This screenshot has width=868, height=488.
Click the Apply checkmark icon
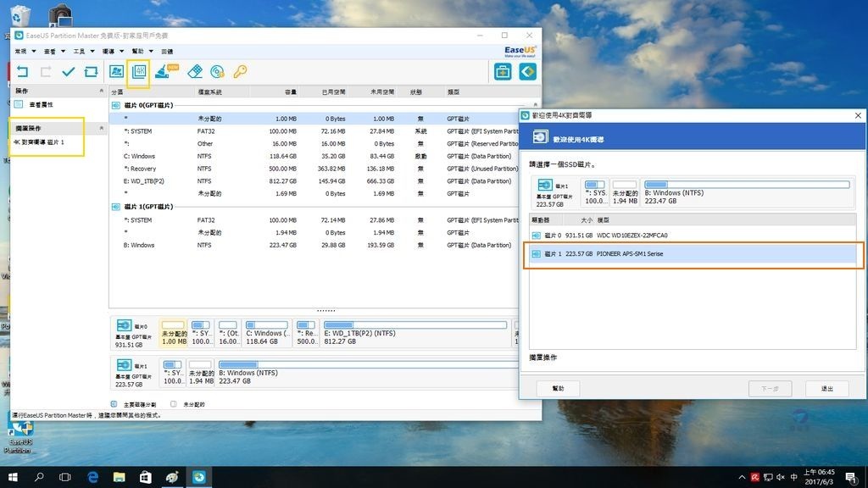click(69, 72)
